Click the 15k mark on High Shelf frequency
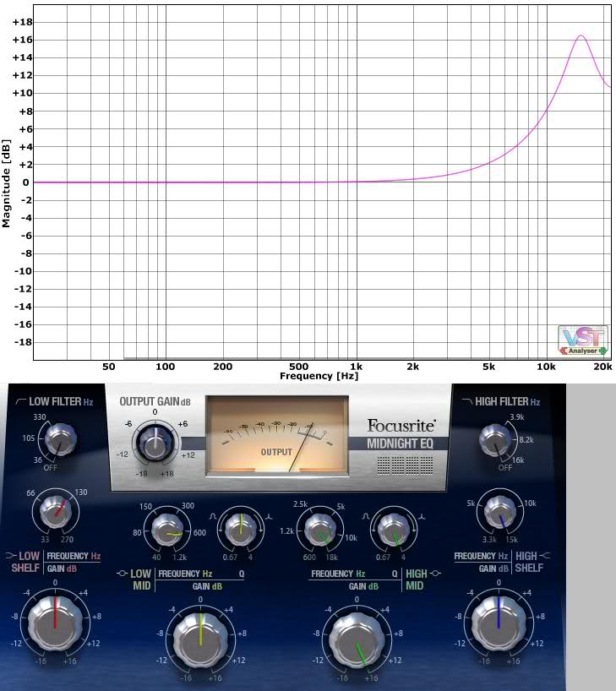Image resolution: width=616 pixels, height=691 pixels. click(x=511, y=540)
